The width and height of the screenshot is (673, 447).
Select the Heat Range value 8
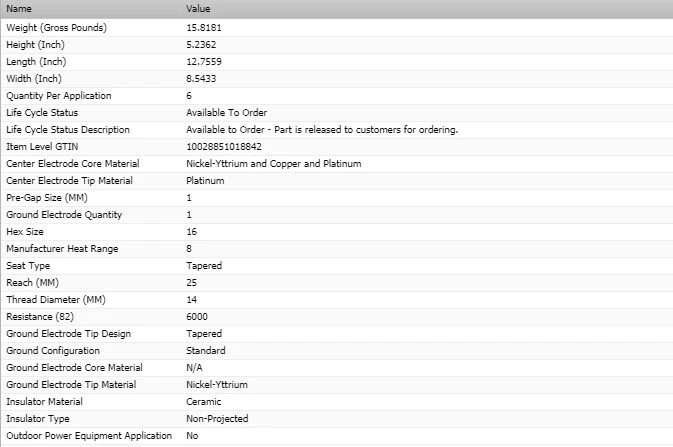point(189,249)
